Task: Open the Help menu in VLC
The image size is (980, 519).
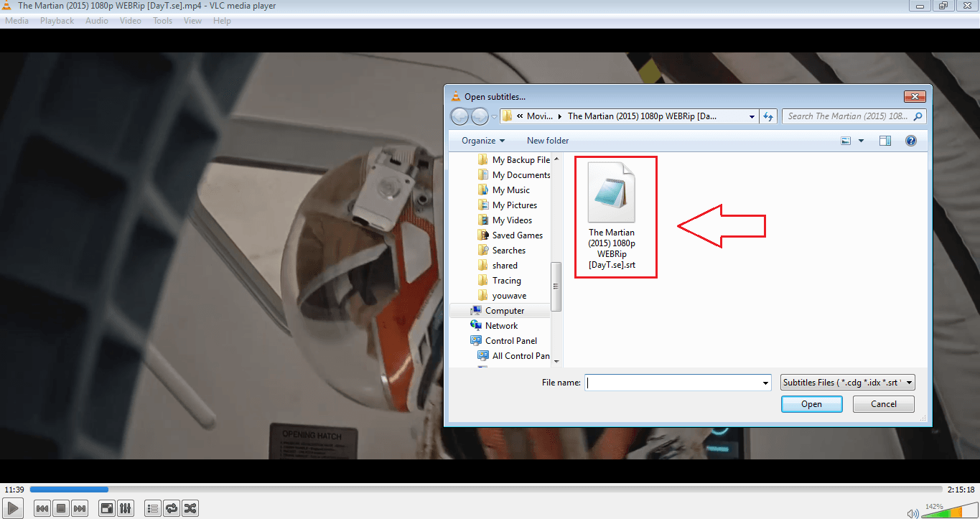Action: coord(222,21)
